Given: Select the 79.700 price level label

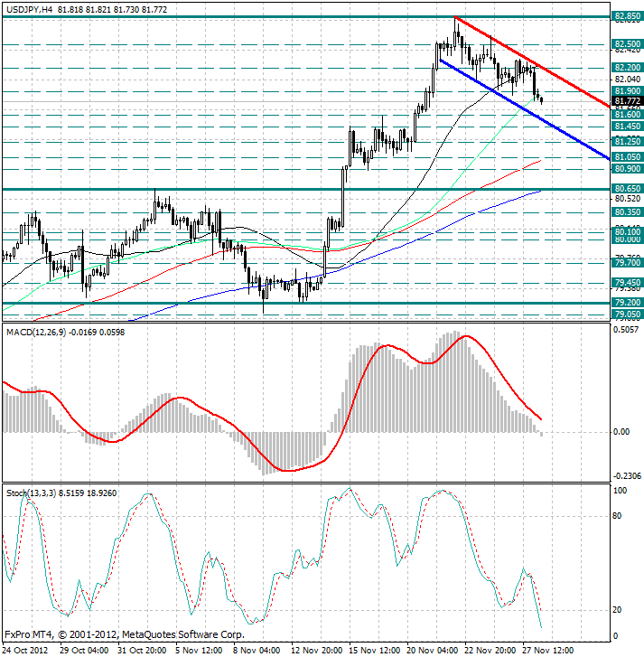Looking at the screenshot, I should click(627, 263).
